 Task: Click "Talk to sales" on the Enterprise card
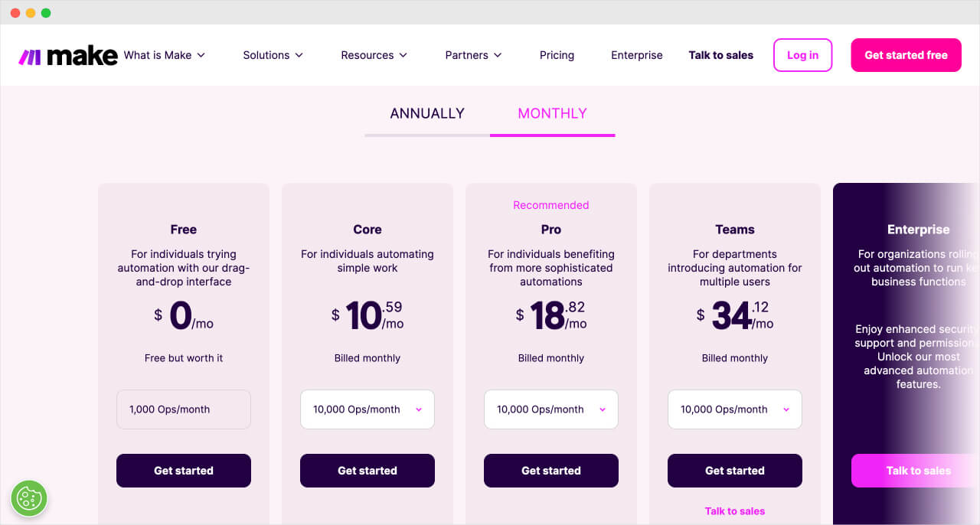tap(918, 470)
